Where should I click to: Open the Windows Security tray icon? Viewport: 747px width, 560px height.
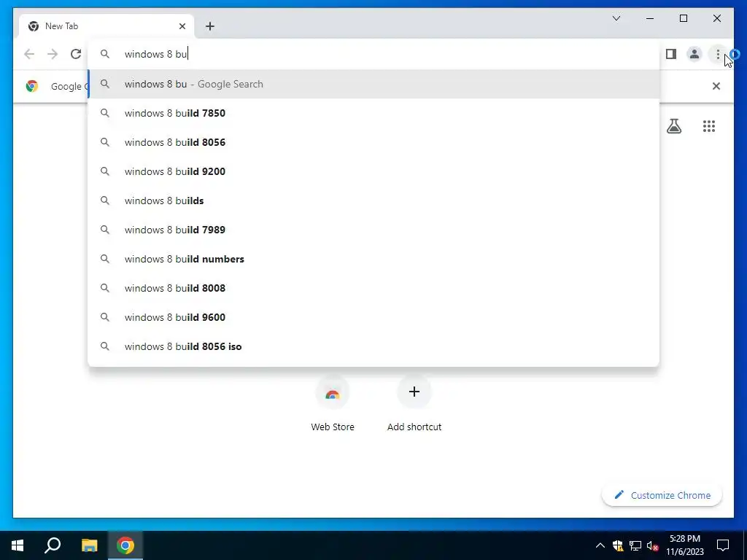coord(618,545)
